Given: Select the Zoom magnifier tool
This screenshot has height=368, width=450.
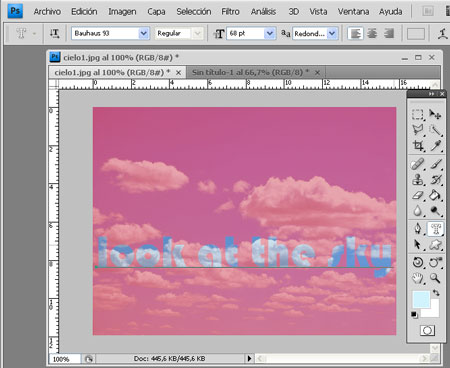Looking at the screenshot, I should coord(435,278).
